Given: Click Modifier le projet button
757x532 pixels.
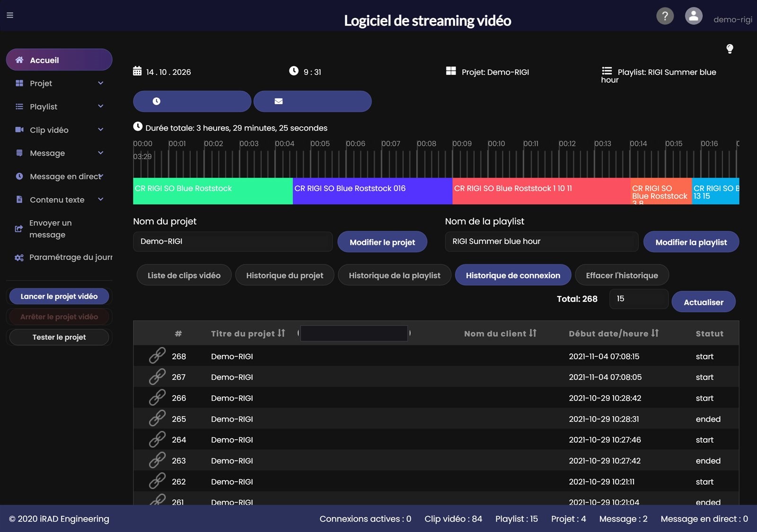Looking at the screenshot, I should tap(382, 242).
